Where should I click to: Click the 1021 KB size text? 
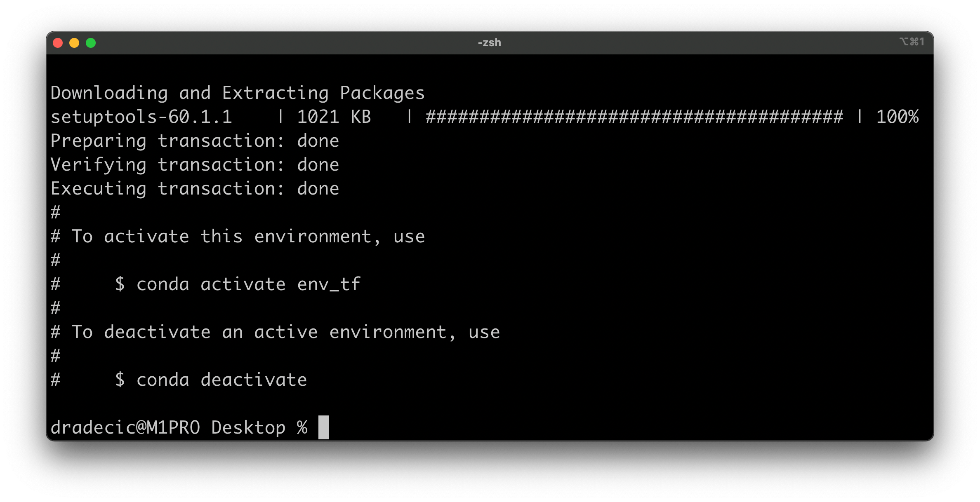(x=334, y=117)
